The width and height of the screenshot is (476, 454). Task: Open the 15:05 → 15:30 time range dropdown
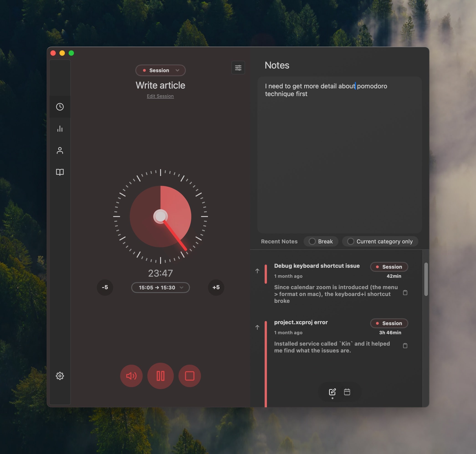point(160,288)
